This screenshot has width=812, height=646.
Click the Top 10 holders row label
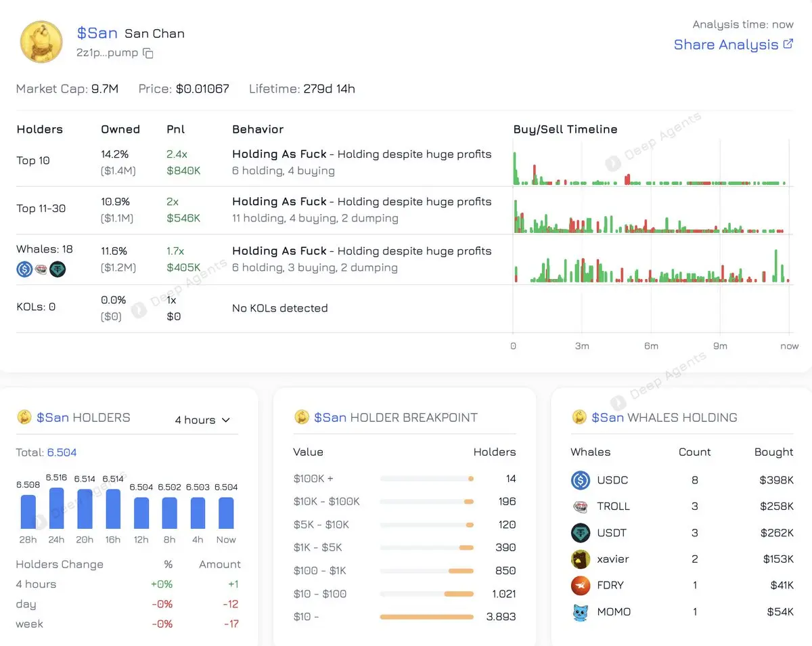click(33, 160)
